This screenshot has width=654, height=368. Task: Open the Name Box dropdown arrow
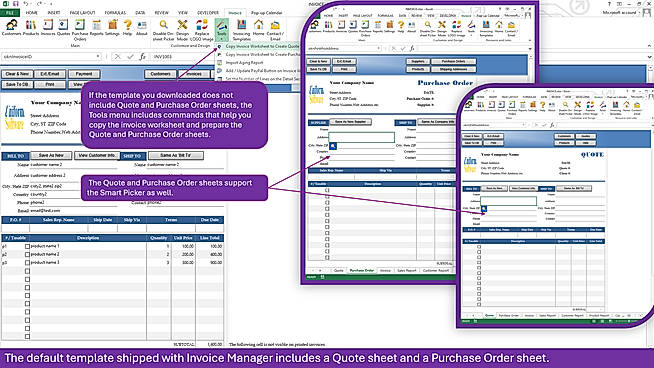(98, 56)
